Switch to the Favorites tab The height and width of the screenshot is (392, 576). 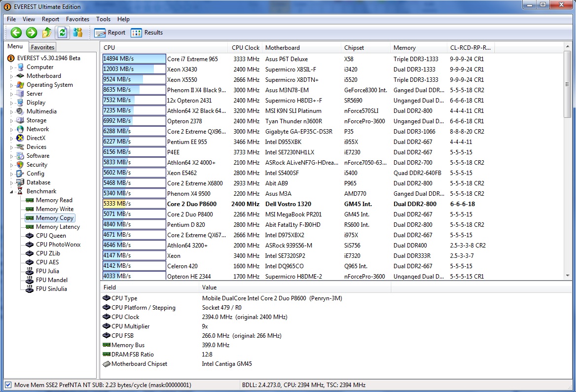pos(42,47)
